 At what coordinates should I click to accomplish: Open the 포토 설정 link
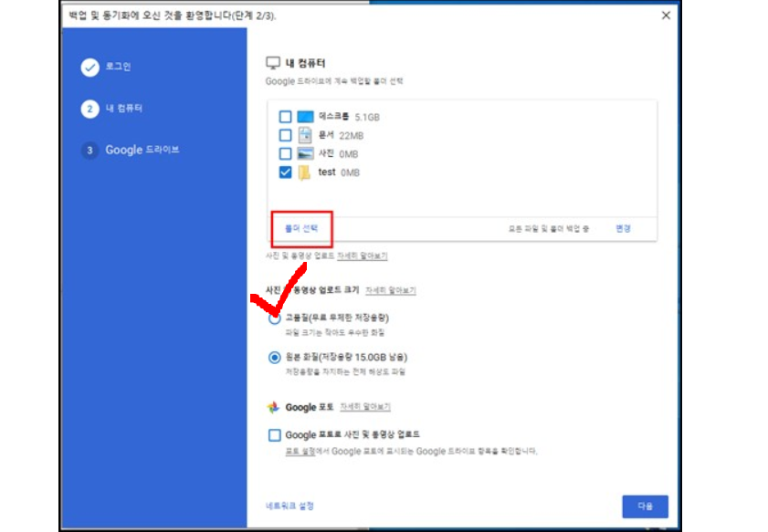300,452
